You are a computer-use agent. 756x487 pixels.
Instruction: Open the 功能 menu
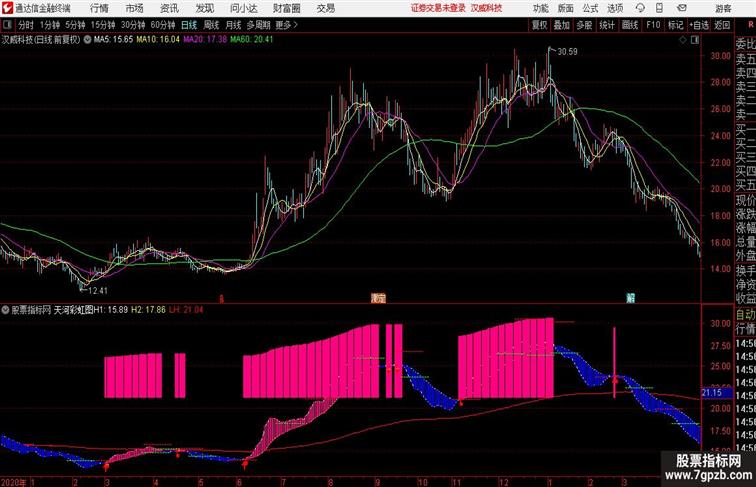click(540, 8)
